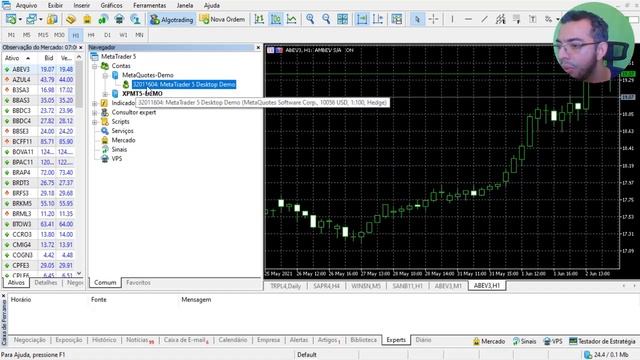This screenshot has width=640, height=360.
Task: Switch to the WIN$N,M5 chart tab
Action: [366, 286]
